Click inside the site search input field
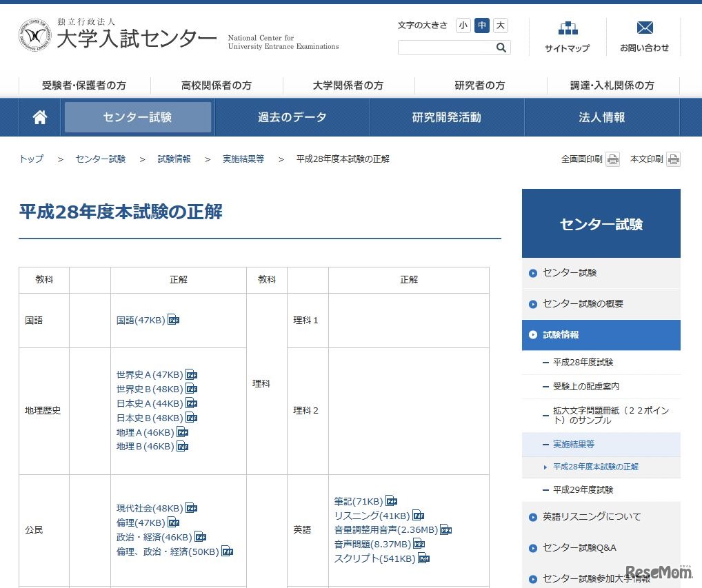The image size is (702, 588). [447, 48]
